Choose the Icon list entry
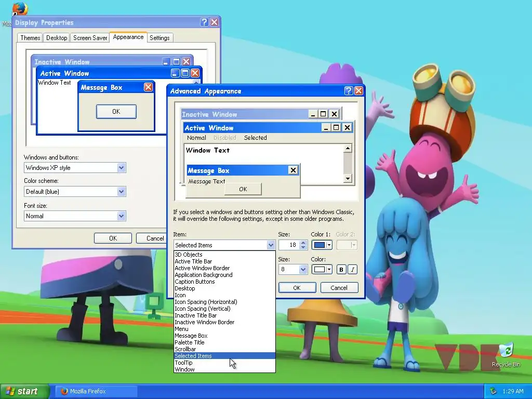The height and width of the screenshot is (399, 532). [224, 295]
